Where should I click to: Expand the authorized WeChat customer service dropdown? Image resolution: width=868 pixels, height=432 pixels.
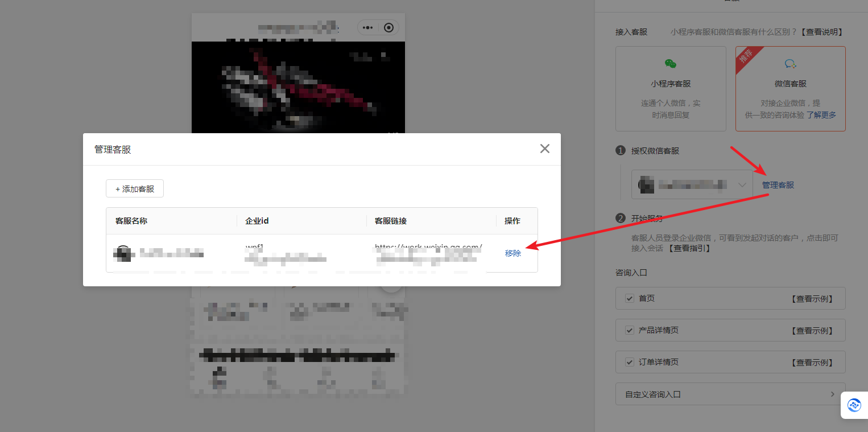(692, 184)
